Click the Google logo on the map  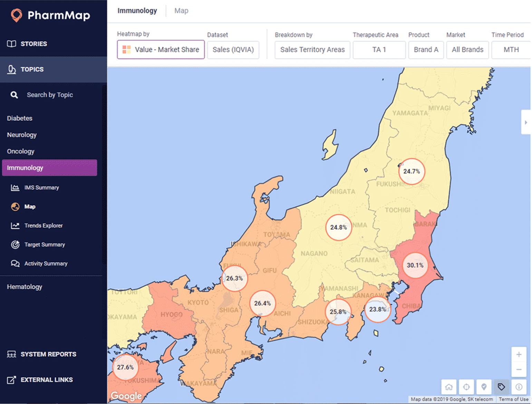[126, 396]
